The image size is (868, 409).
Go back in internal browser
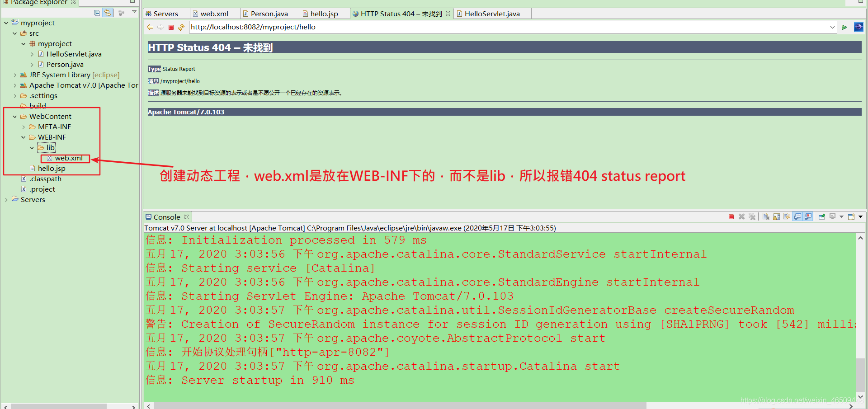[x=150, y=27]
